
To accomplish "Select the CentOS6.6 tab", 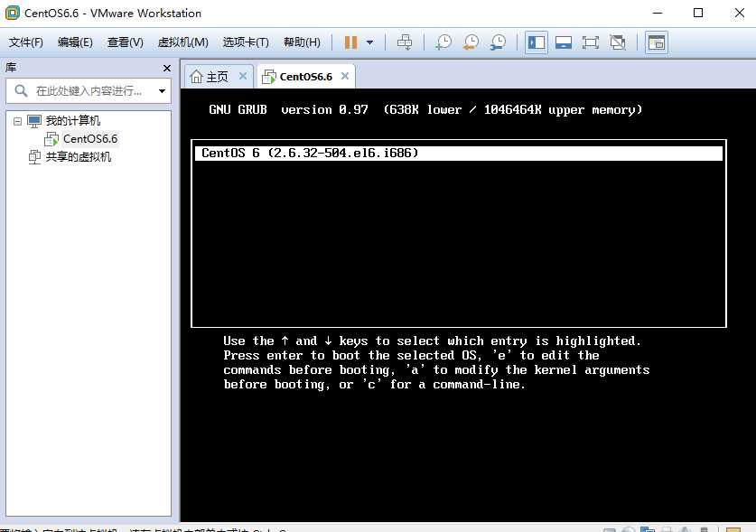I will coord(305,77).
